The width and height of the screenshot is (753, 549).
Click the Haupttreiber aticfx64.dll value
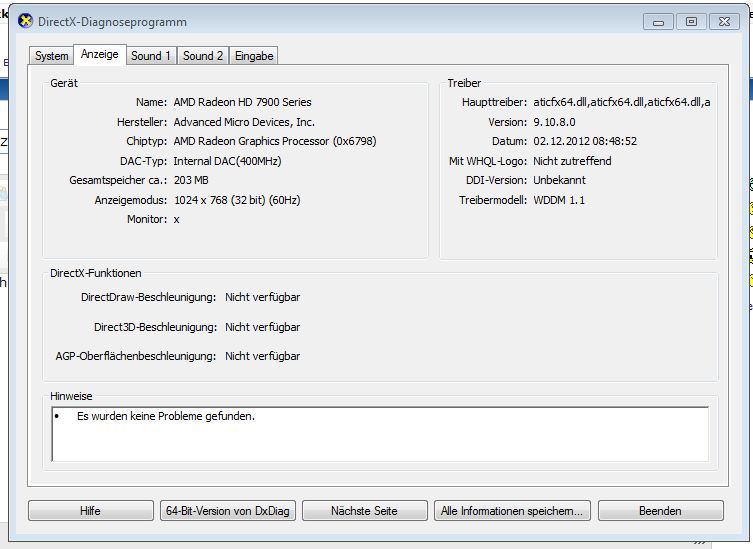point(622,102)
